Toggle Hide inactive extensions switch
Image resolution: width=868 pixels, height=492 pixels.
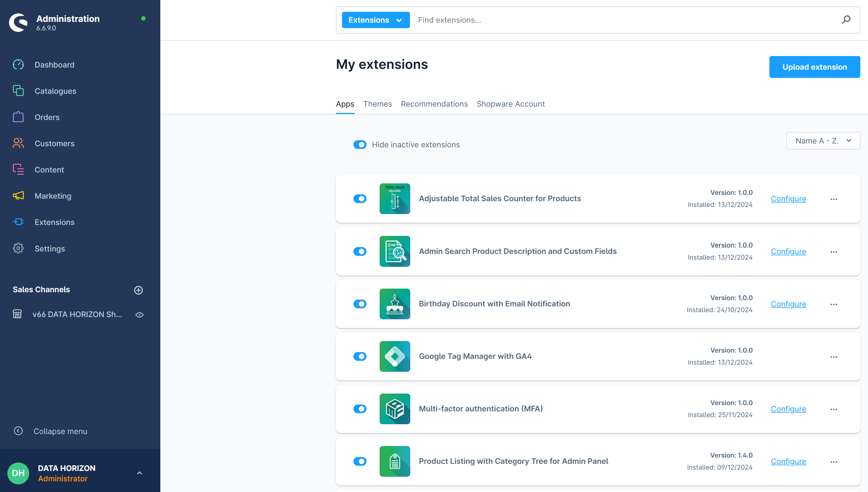[360, 145]
